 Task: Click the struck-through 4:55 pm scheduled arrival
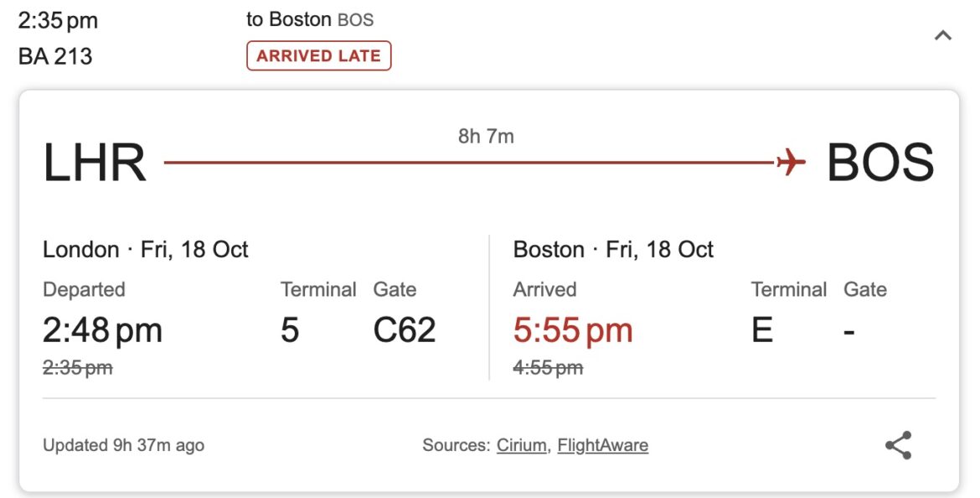[548, 367]
